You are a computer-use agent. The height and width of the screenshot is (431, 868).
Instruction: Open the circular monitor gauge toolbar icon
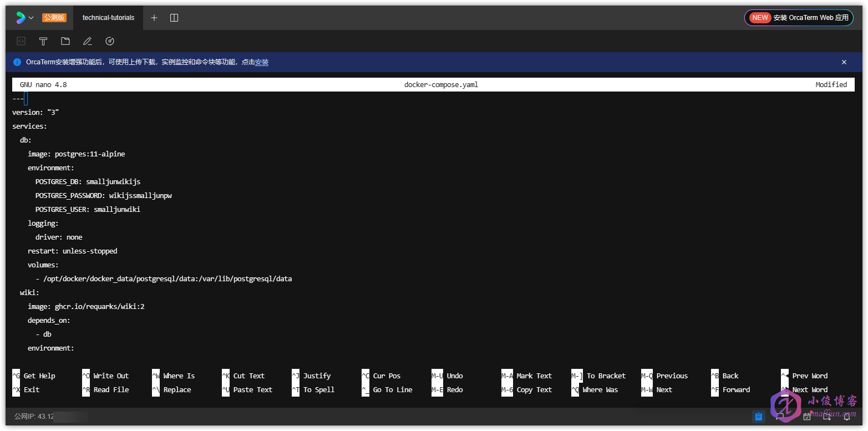[110, 41]
